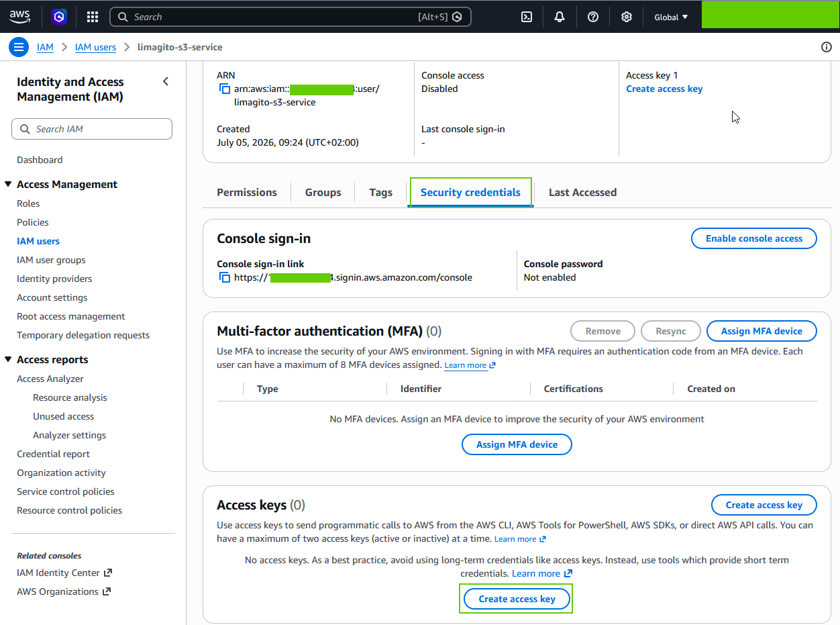Click the Resync MFA button
Viewport: 840px width, 625px height.
pyautogui.click(x=671, y=331)
